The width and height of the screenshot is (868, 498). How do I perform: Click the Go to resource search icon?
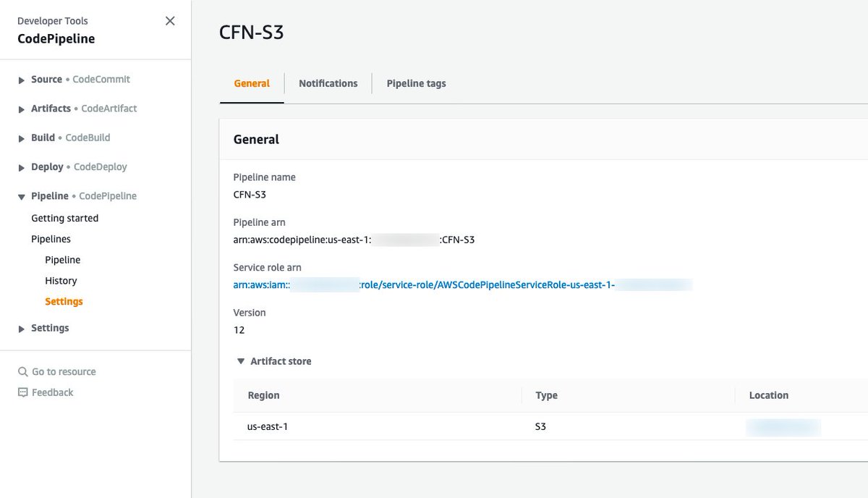click(x=22, y=372)
